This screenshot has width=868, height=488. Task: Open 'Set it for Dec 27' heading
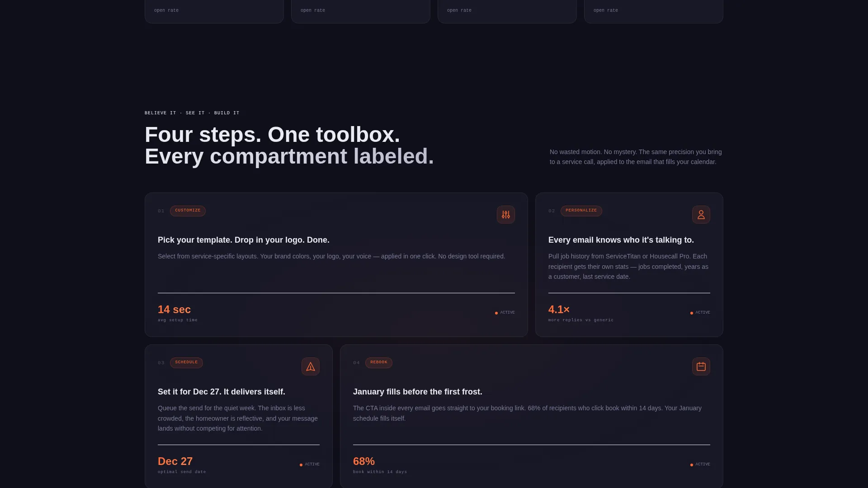(222, 392)
